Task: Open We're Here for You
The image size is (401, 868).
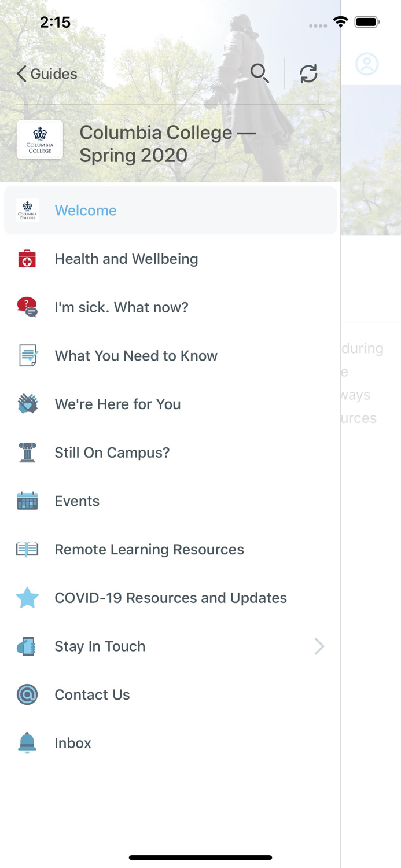Action: pyautogui.click(x=117, y=404)
